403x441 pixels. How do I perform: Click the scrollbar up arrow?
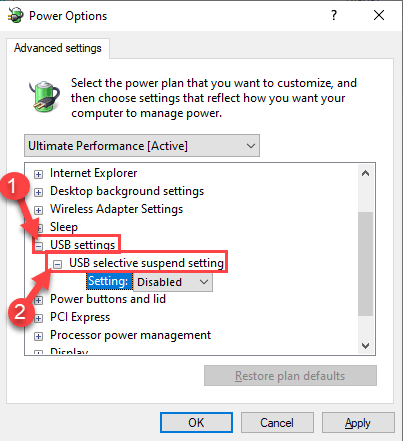(x=366, y=173)
